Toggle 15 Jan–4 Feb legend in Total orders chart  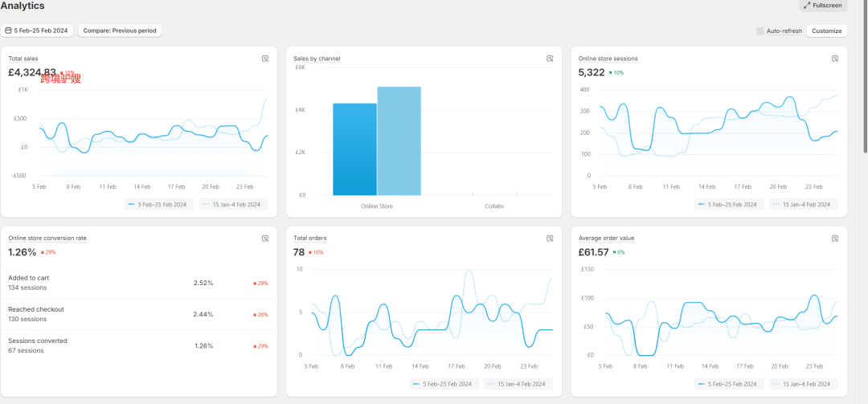coord(518,384)
